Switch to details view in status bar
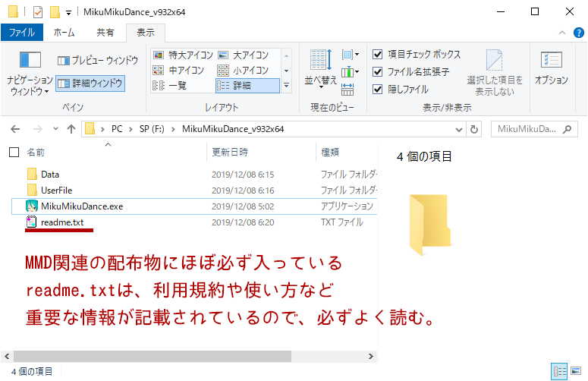 coord(559,372)
